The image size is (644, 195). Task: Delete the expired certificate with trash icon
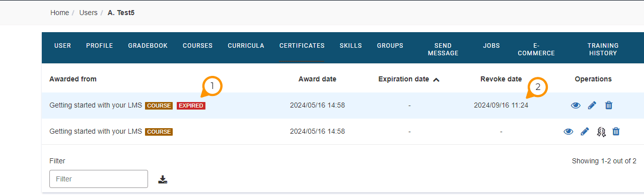(609, 106)
